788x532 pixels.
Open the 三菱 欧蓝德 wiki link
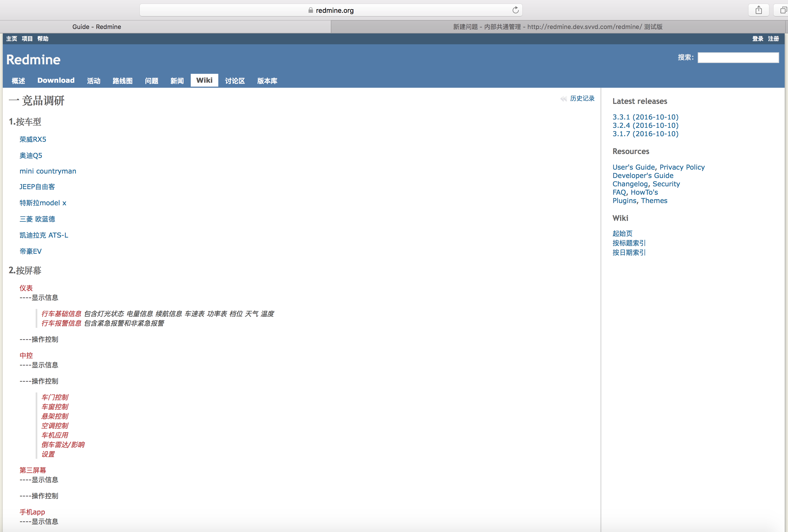pyautogui.click(x=37, y=219)
